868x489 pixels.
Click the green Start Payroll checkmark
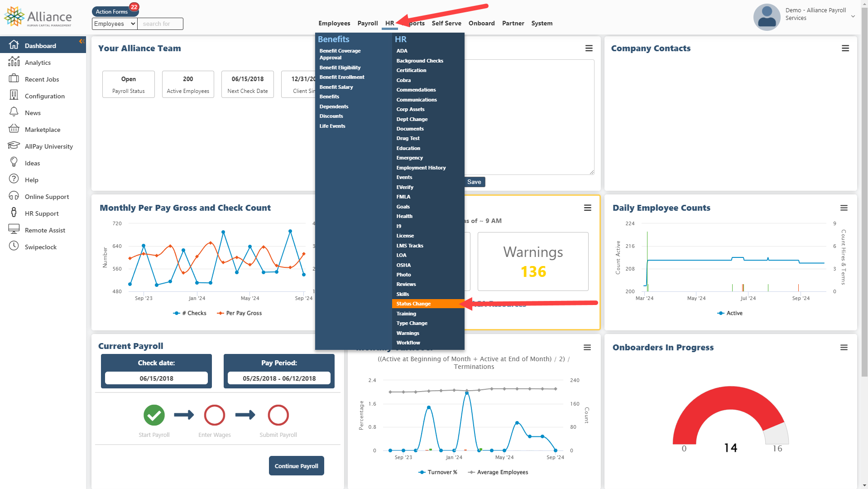pyautogui.click(x=154, y=415)
